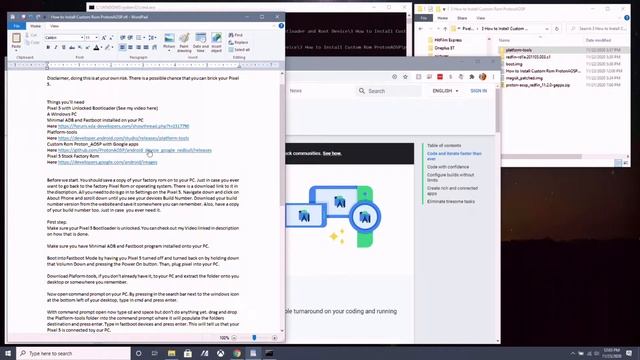Open the Chrome profile avatar
The width and height of the screenshot is (640, 360).
pyautogui.click(x=482, y=77)
